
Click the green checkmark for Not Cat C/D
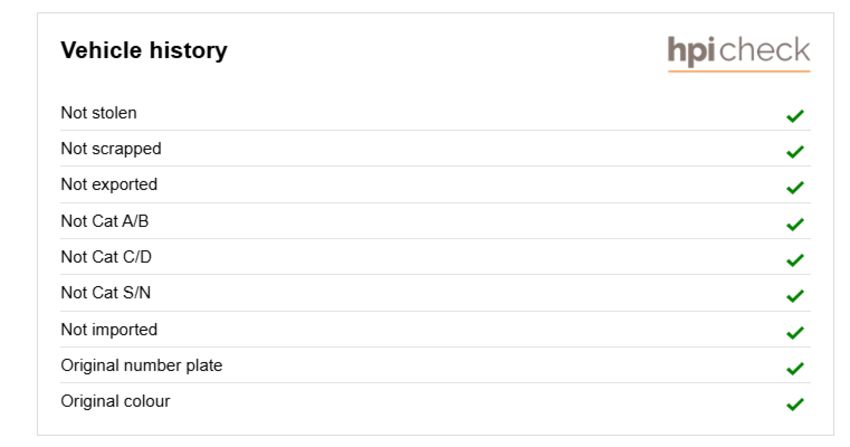pyautogui.click(x=795, y=260)
